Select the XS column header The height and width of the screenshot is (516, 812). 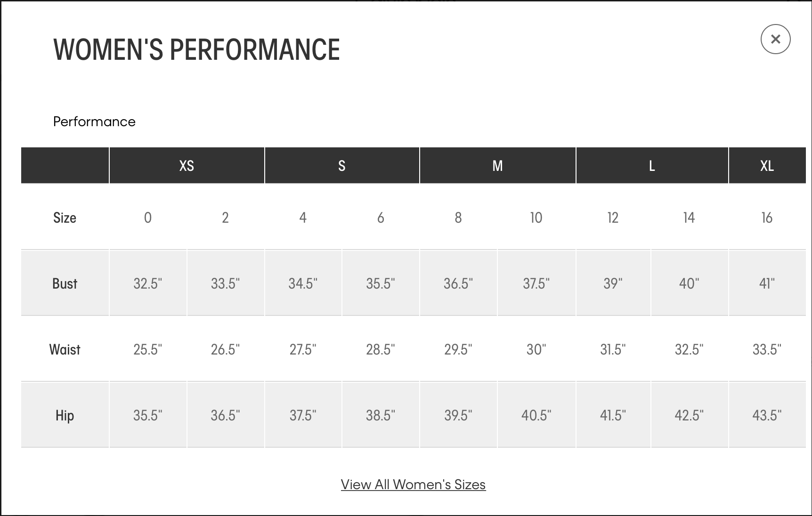click(x=187, y=165)
